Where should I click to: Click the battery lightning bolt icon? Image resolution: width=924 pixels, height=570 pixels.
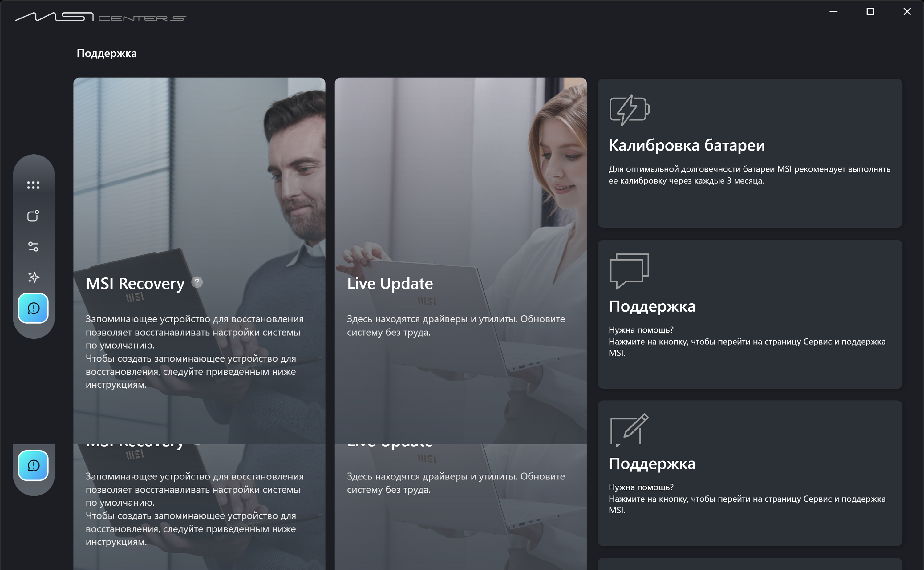629,110
